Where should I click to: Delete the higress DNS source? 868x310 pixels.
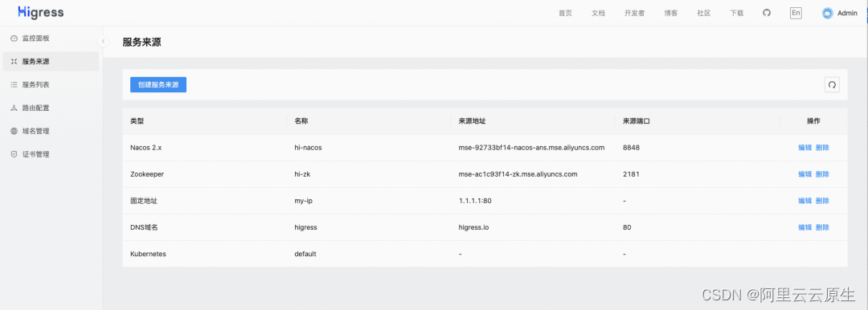tap(823, 227)
